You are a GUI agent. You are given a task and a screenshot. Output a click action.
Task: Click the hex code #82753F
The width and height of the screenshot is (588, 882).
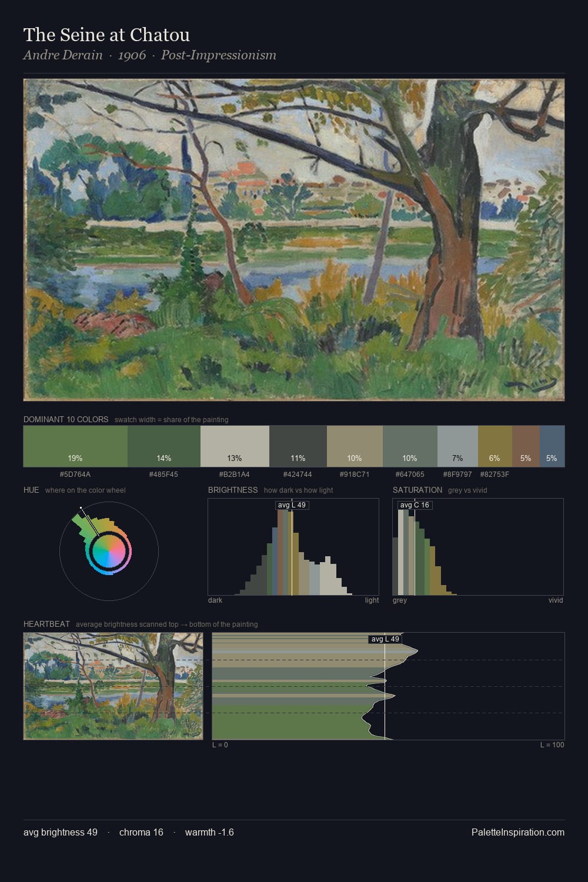coord(495,475)
